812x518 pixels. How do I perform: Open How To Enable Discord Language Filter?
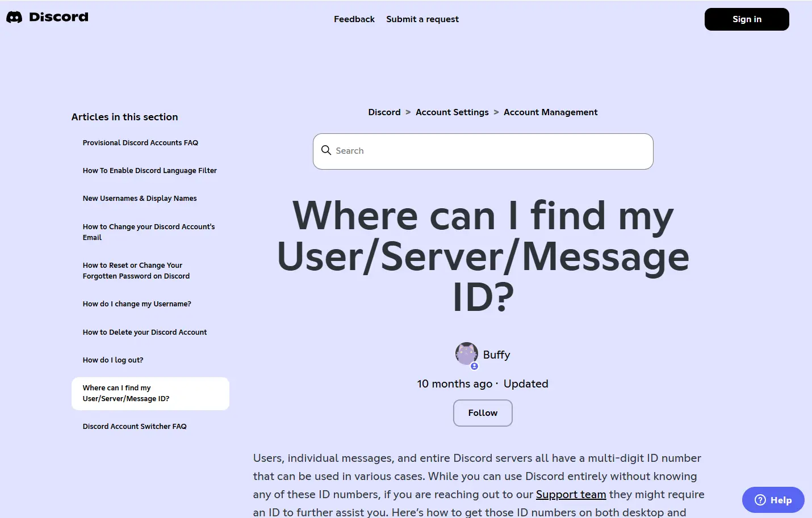(149, 171)
